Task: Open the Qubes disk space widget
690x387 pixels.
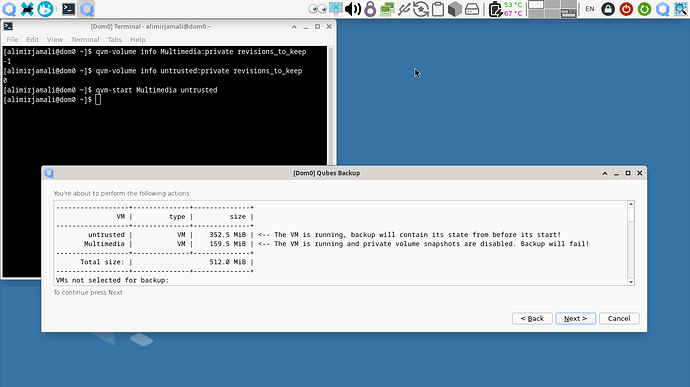Action: click(x=472, y=9)
